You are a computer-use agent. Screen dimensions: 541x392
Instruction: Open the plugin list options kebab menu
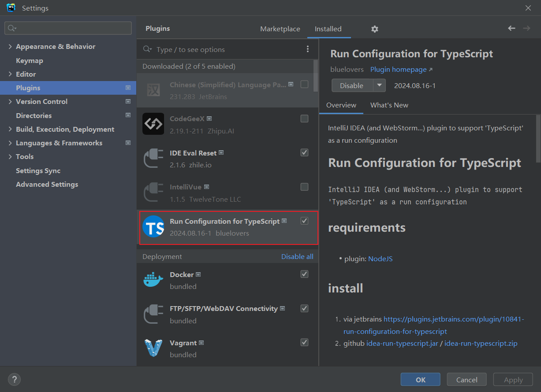coord(308,49)
